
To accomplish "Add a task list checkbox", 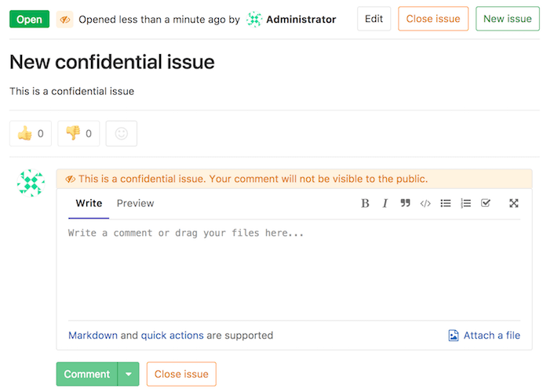I will click(x=486, y=203).
